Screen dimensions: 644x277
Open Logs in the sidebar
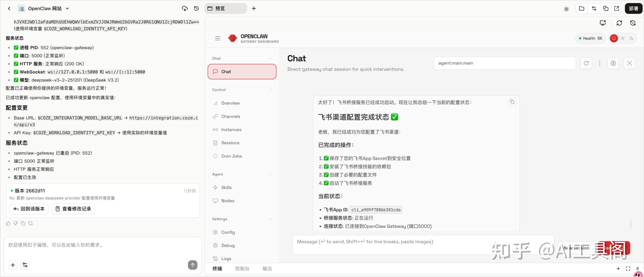click(x=242, y=258)
